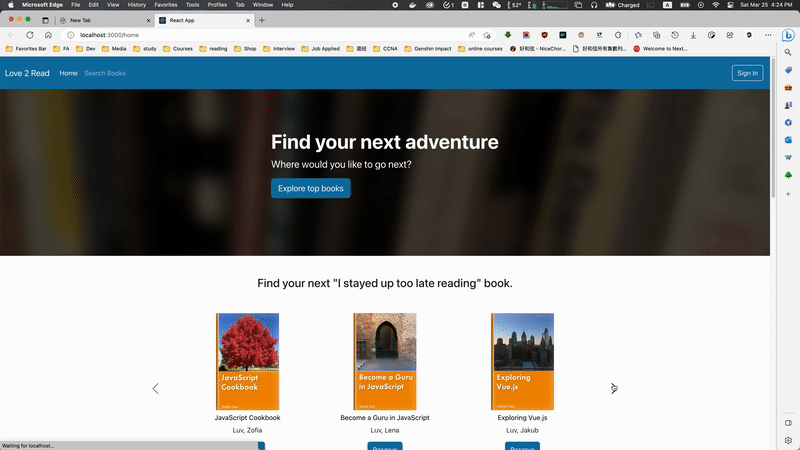Viewport: 800px width, 450px height.
Task: Add sidebar app with plus icon
Action: tap(788, 194)
